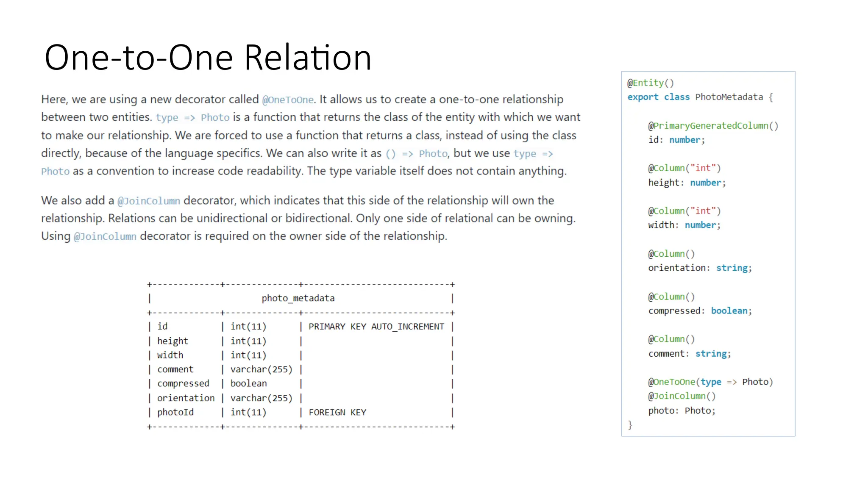Click 'PRIMARY KEY AUTO_INCREMENT' in the table
This screenshot has height=488, width=868.
click(376, 327)
